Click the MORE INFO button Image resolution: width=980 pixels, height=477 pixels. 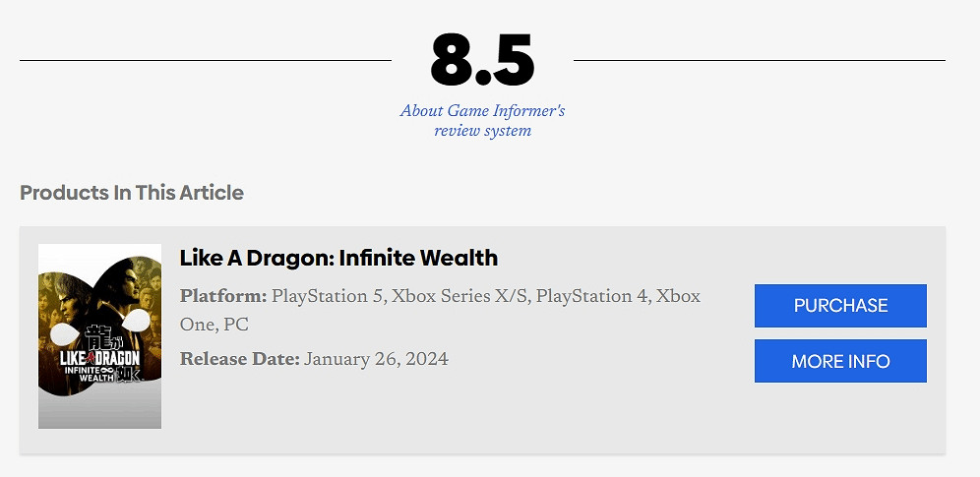click(x=840, y=361)
